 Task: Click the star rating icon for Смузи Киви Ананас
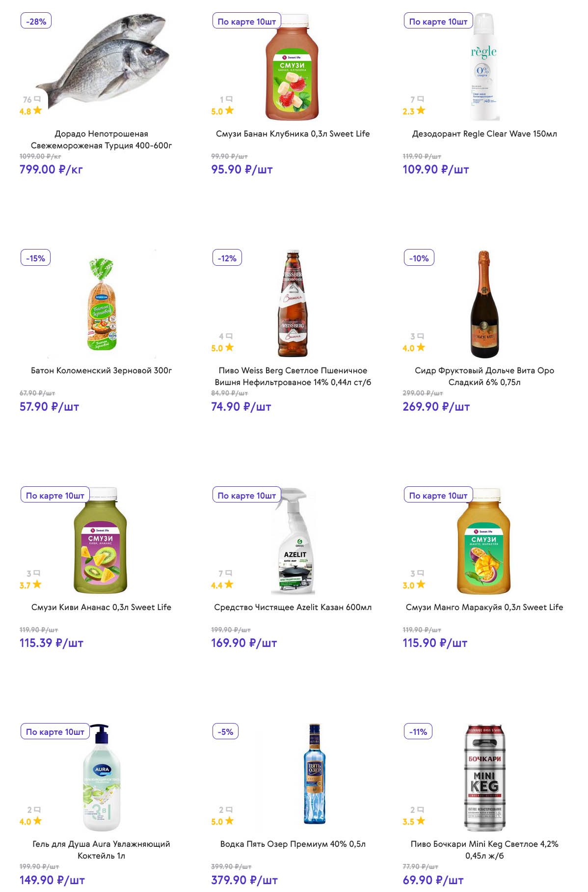coord(37,585)
